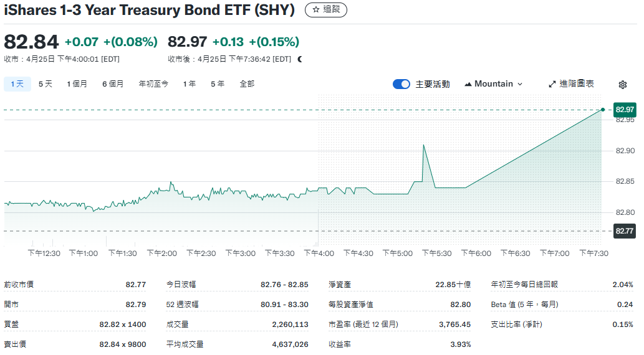Select the 5 天 range tab
This screenshot has width=644, height=355.
coord(45,84)
